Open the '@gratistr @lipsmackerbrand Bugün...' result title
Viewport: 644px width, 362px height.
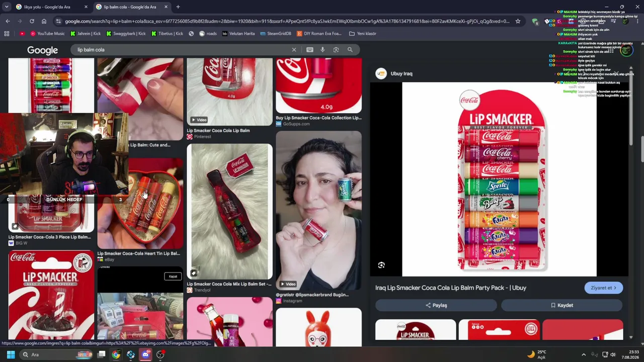tap(312, 295)
